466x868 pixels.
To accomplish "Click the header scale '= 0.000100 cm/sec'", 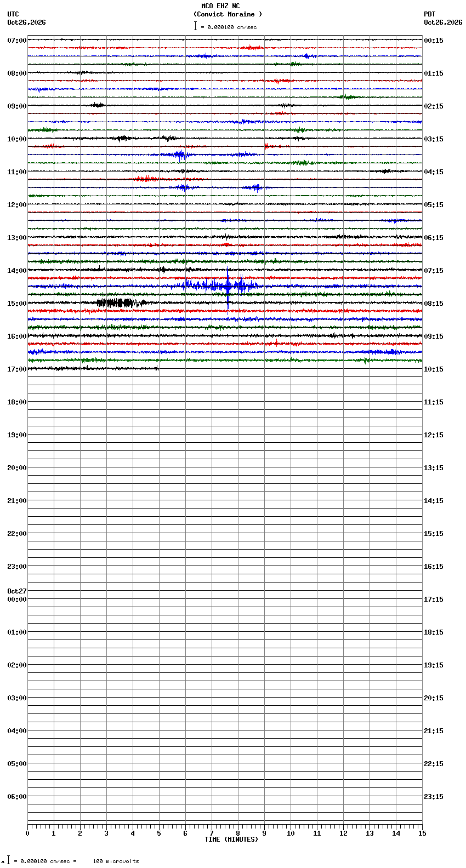I will click(x=229, y=27).
